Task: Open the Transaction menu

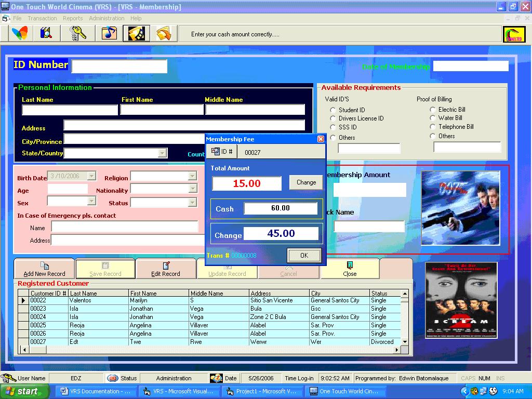Action: (42, 18)
